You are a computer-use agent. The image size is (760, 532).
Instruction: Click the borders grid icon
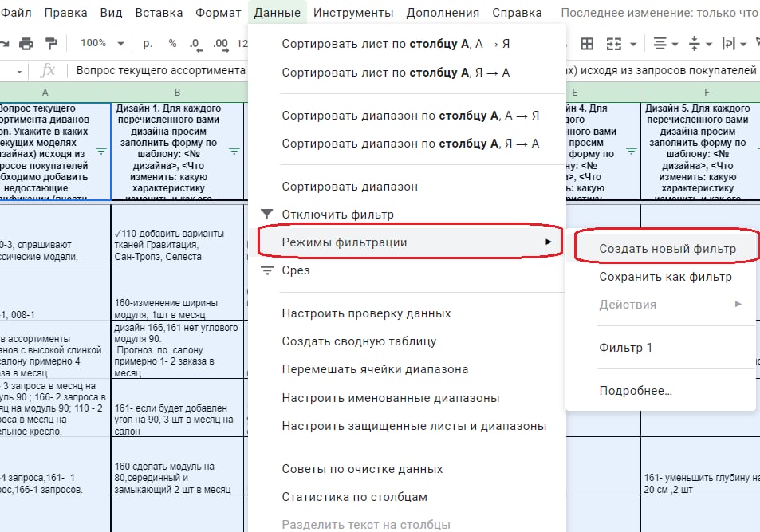(587, 44)
